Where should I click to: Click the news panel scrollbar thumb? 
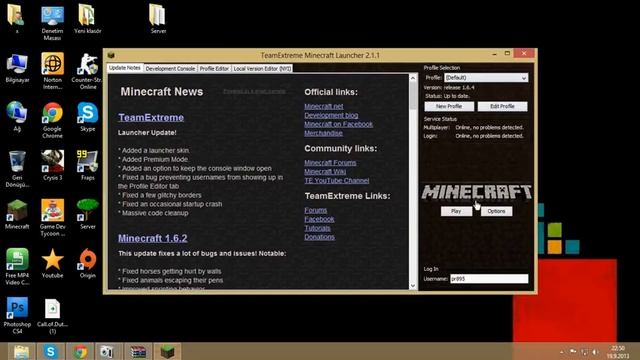coord(413,96)
